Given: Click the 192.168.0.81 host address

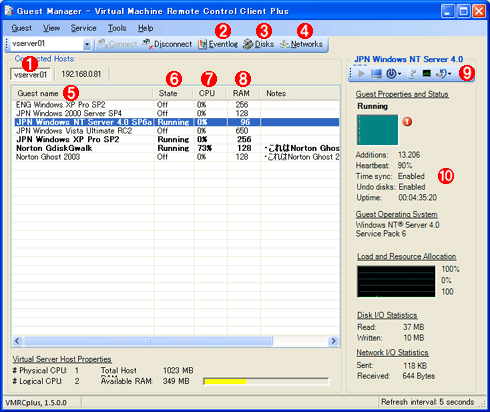Looking at the screenshot, I should click(x=81, y=74).
